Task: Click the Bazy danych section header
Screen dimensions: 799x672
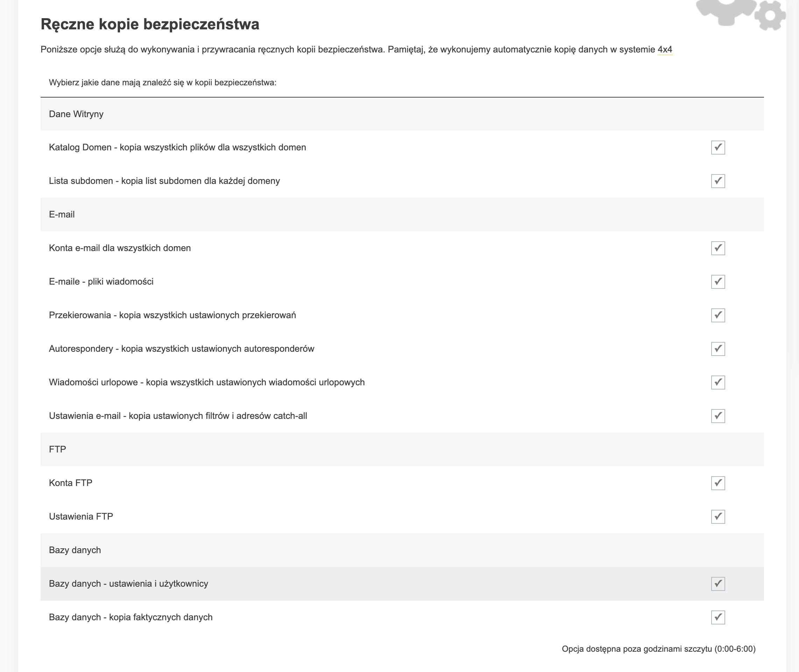Action: pos(402,550)
